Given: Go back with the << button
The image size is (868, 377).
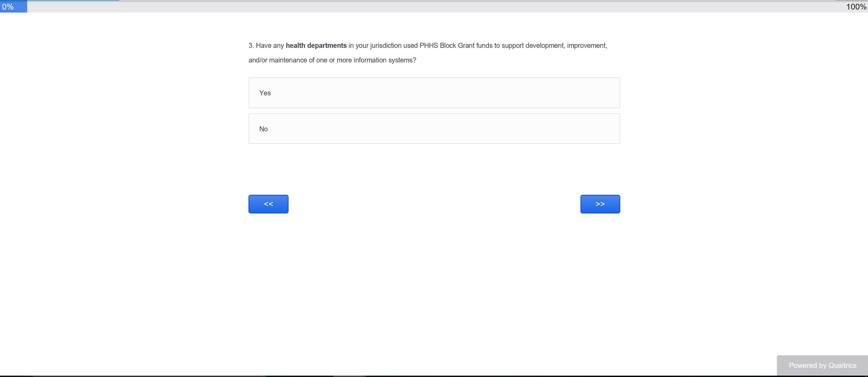Looking at the screenshot, I should tap(268, 204).
